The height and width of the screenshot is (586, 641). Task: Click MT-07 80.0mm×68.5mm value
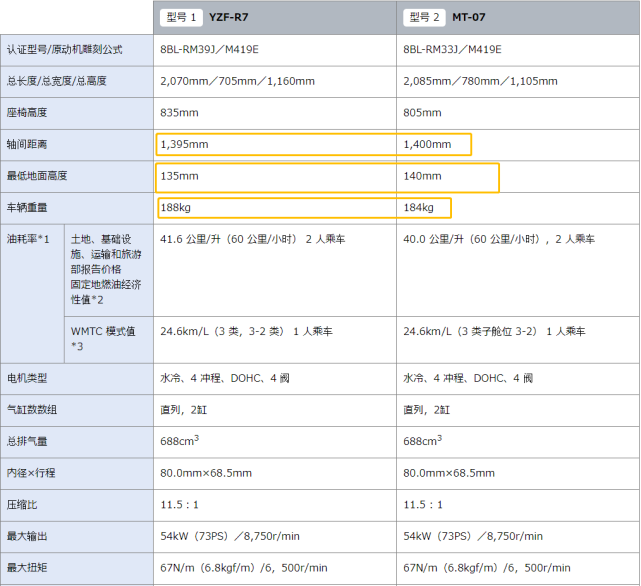(449, 473)
